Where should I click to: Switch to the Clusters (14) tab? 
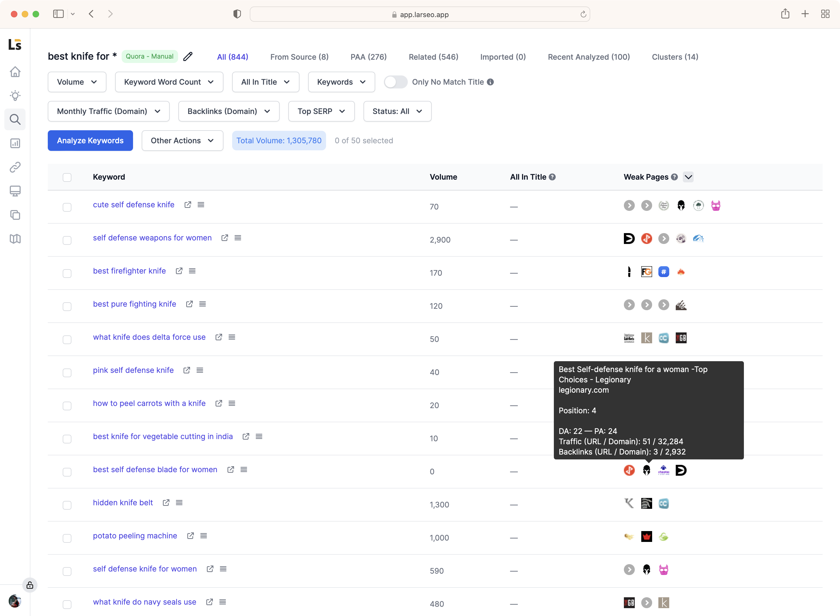(675, 57)
